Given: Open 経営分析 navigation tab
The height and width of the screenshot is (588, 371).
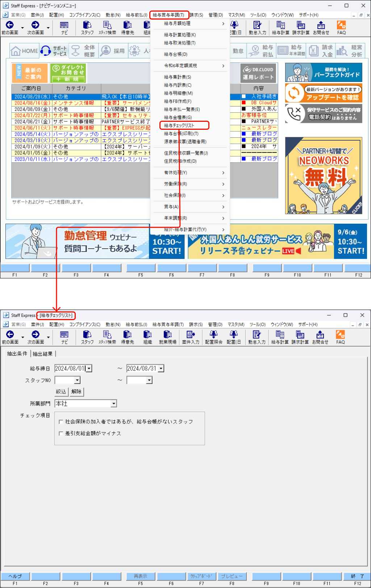Looking at the screenshot, I should pyautogui.click(x=350, y=51).
